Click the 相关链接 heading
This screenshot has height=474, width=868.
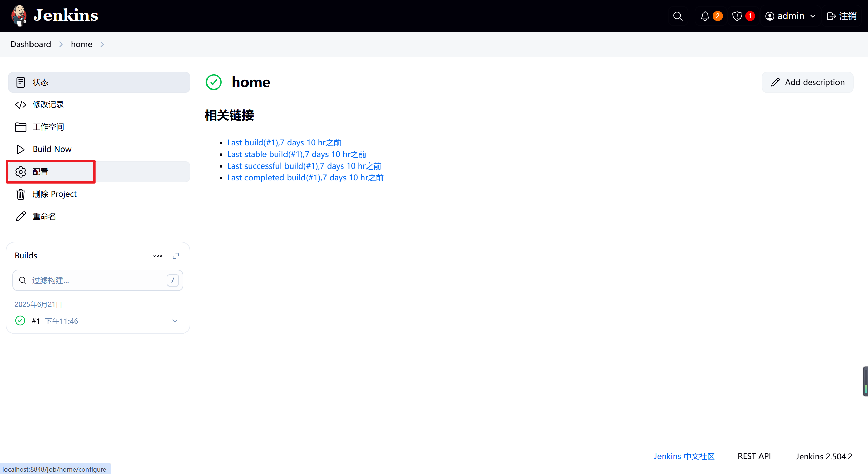coord(229,115)
